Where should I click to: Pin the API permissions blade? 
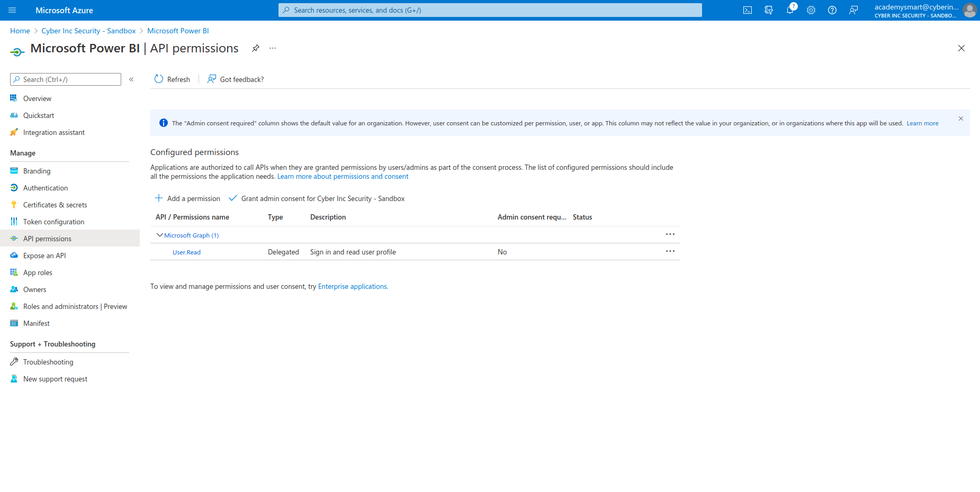(256, 48)
